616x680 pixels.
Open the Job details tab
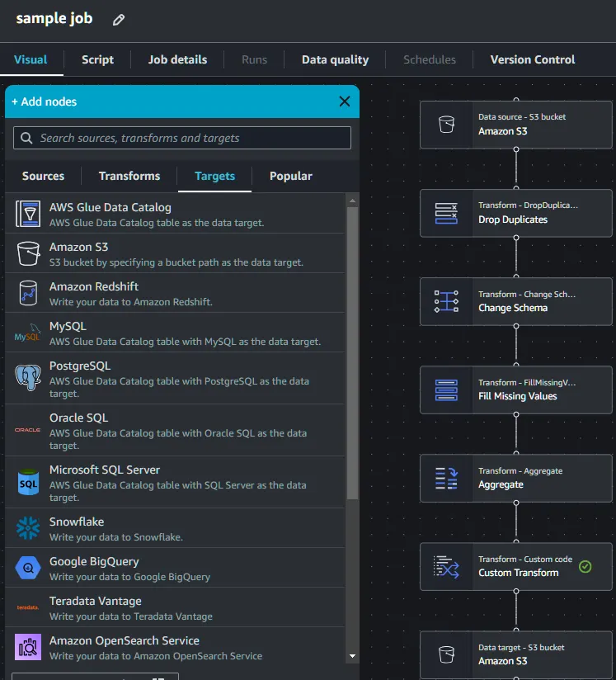177,59
